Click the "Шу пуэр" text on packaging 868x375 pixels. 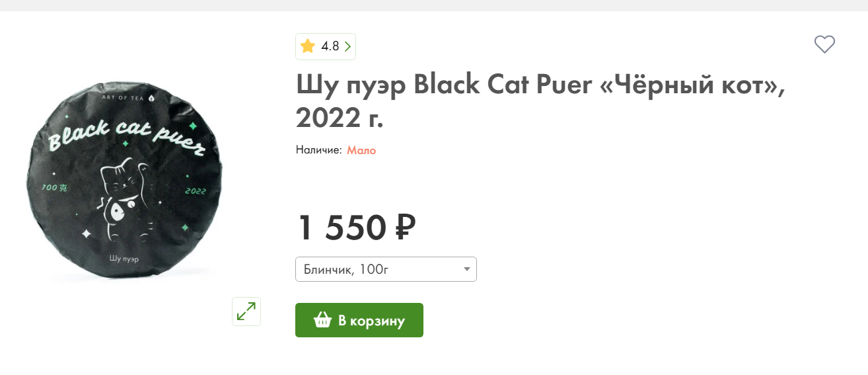[x=124, y=259]
